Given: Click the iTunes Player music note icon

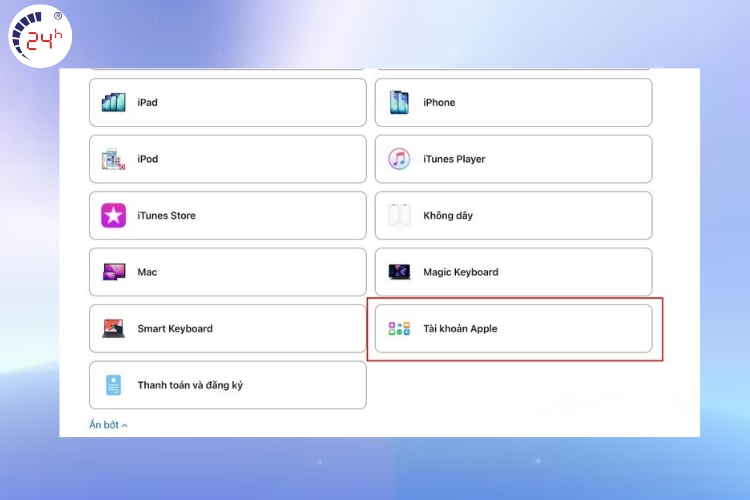Looking at the screenshot, I should click(399, 159).
